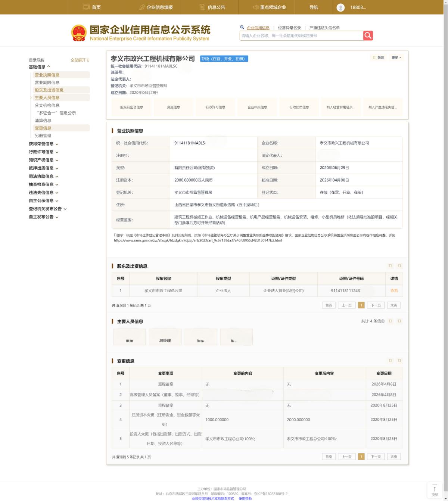This screenshot has width=448, height=501.
Task: Click 上一页 in 变更信息 pagination
Action: point(347,457)
